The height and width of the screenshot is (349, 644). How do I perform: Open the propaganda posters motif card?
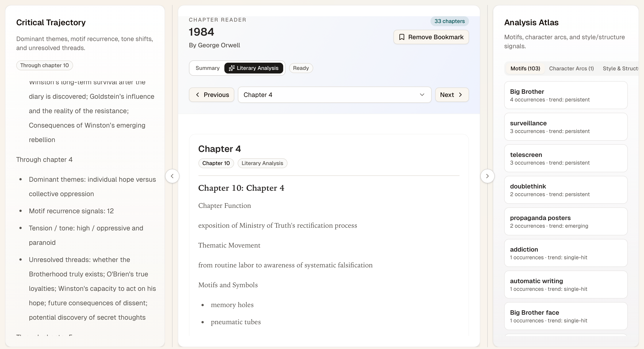[x=566, y=221]
